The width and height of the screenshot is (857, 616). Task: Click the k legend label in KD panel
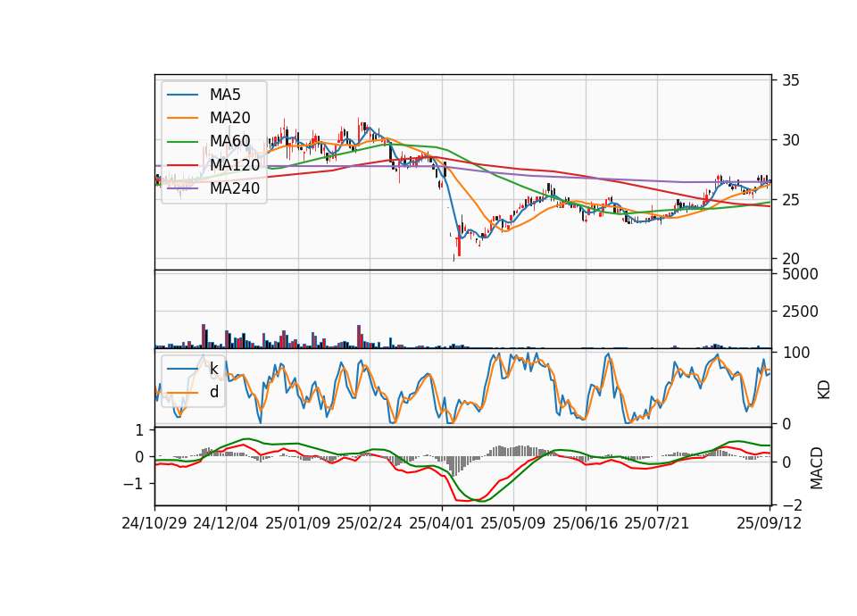213,369
